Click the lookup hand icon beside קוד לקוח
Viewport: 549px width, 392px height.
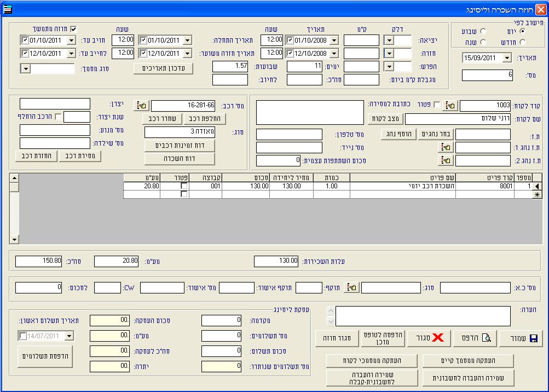click(450, 105)
